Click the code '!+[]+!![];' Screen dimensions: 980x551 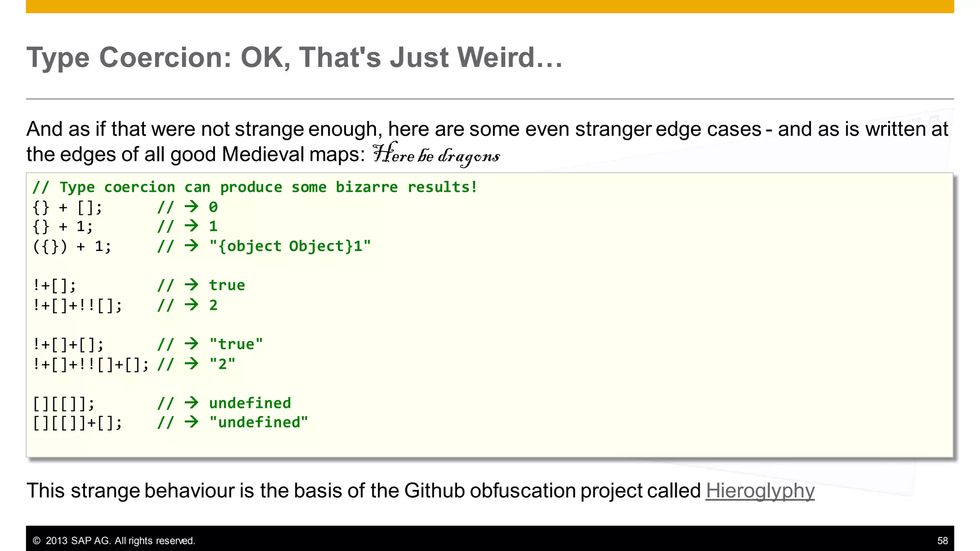(x=78, y=305)
